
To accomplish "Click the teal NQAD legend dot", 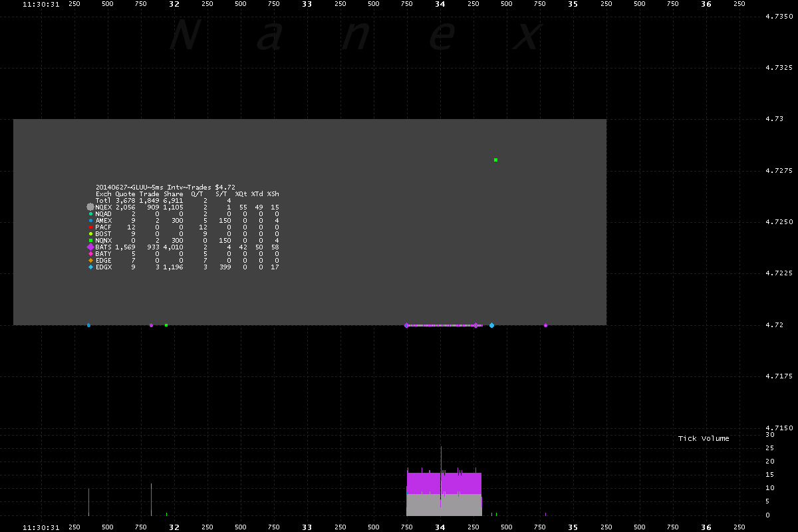I will [x=90, y=214].
